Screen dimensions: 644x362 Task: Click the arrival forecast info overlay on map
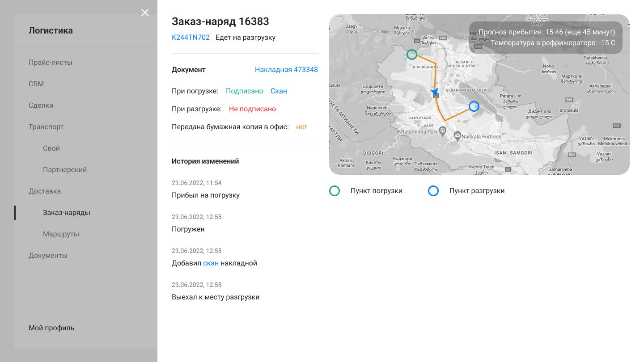pos(546,38)
